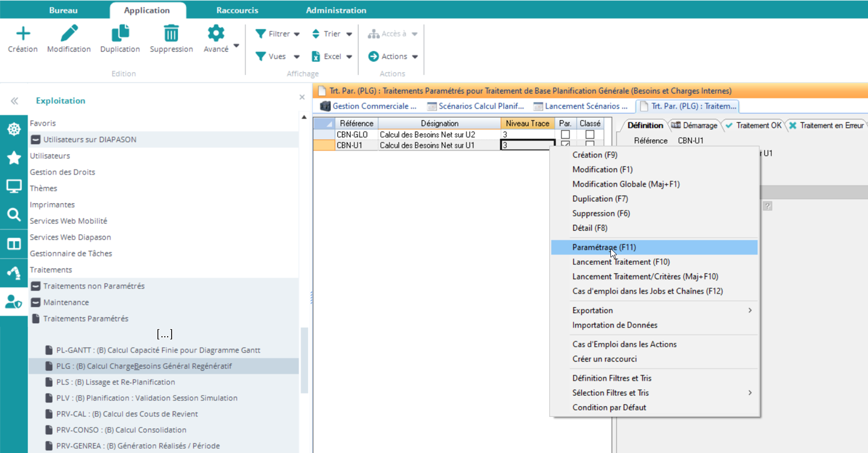The width and height of the screenshot is (868, 453).
Task: Click Niveau Trace cell of CBN-U1
Action: (527, 145)
